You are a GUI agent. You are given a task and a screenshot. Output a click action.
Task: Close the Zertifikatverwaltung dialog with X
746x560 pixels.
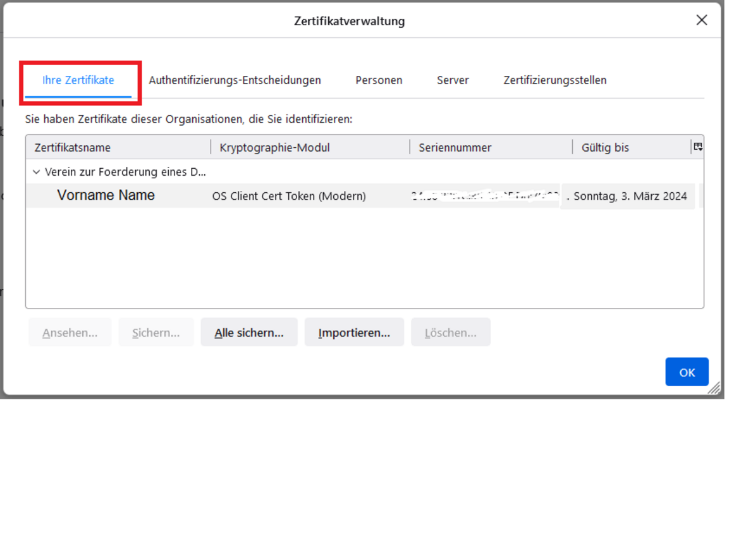click(x=701, y=20)
